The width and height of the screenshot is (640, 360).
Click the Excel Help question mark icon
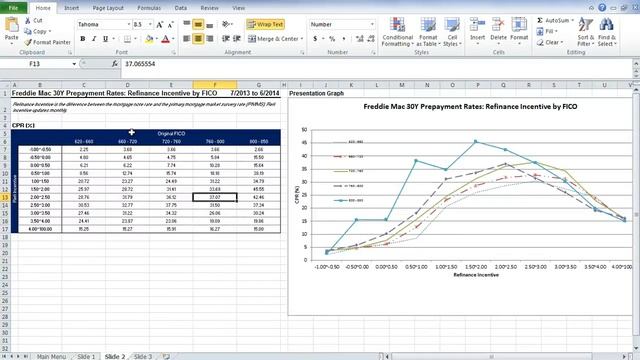click(x=602, y=7)
